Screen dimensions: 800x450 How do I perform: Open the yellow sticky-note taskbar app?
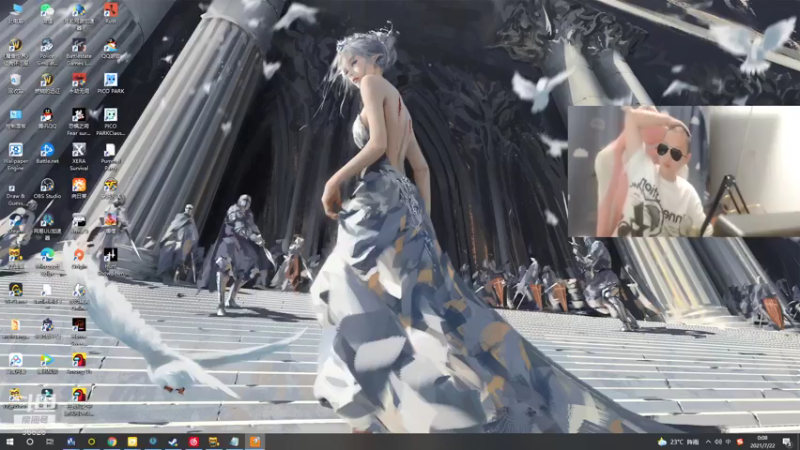(x=132, y=442)
